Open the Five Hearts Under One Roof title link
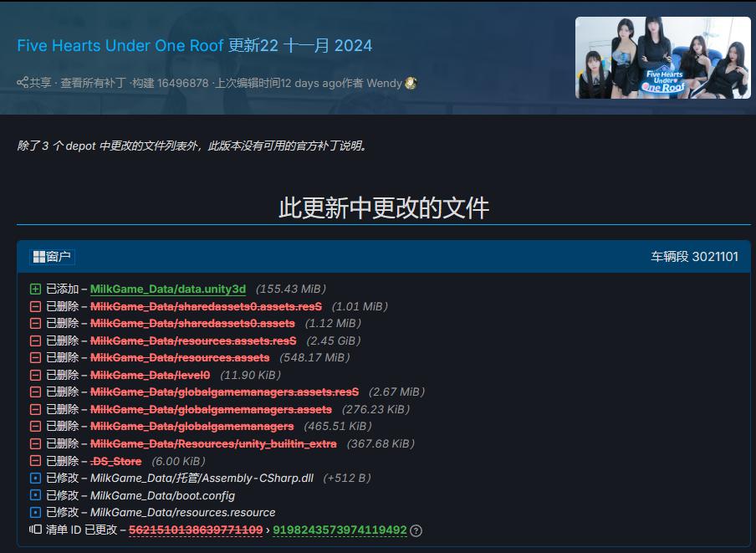 coord(120,46)
